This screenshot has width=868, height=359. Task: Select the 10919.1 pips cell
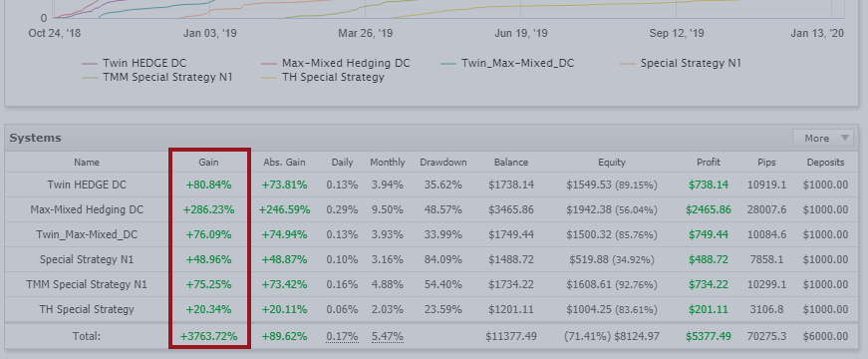766,185
